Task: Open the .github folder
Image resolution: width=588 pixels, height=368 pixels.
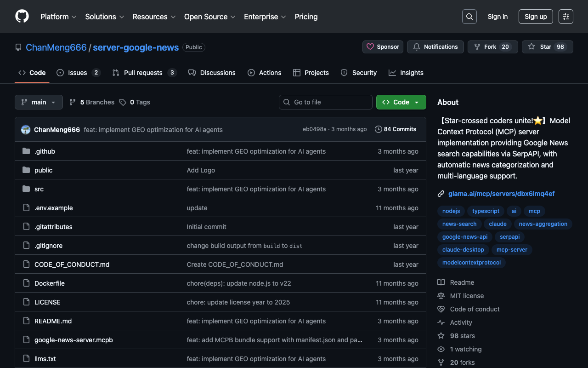Action: [45, 151]
